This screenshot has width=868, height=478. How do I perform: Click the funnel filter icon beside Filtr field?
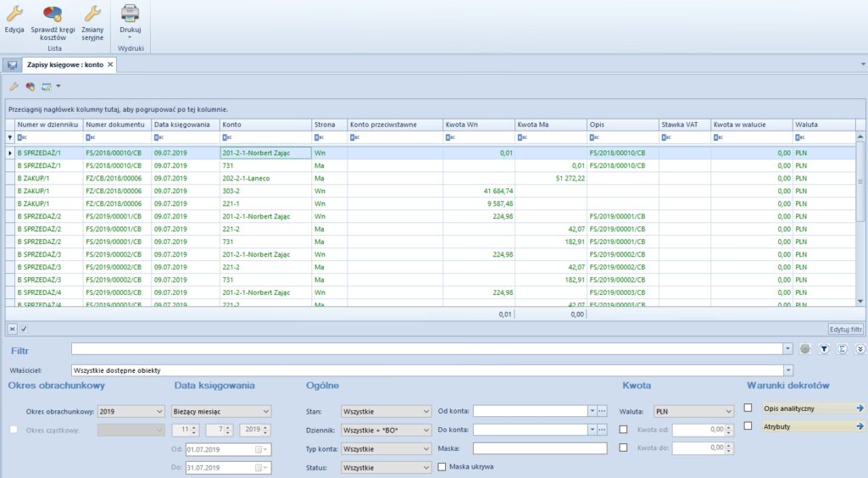[823, 348]
